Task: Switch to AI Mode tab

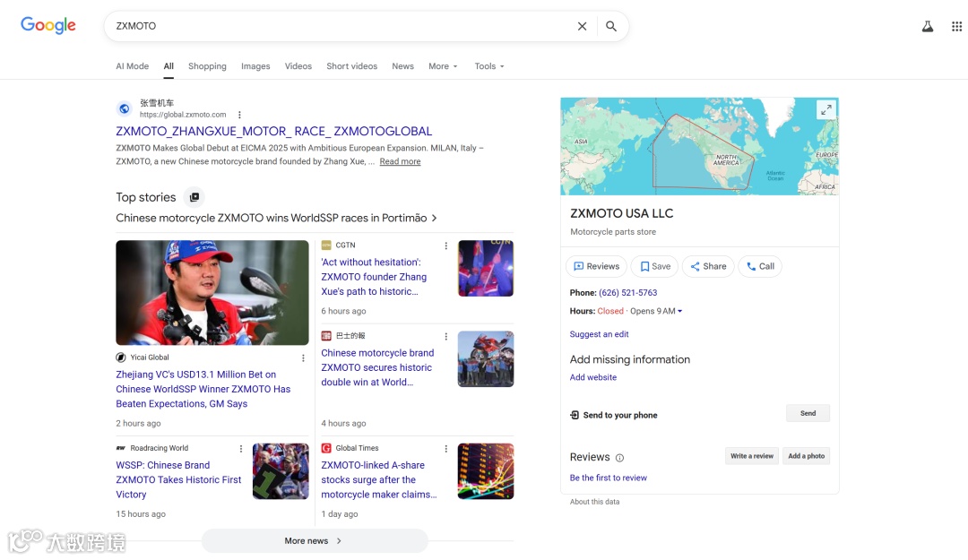Action: click(x=132, y=66)
